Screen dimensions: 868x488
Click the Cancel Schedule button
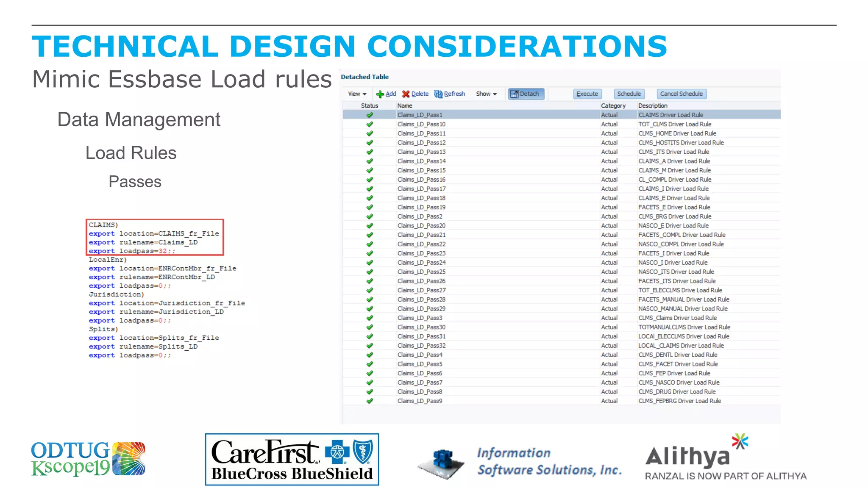(x=681, y=94)
